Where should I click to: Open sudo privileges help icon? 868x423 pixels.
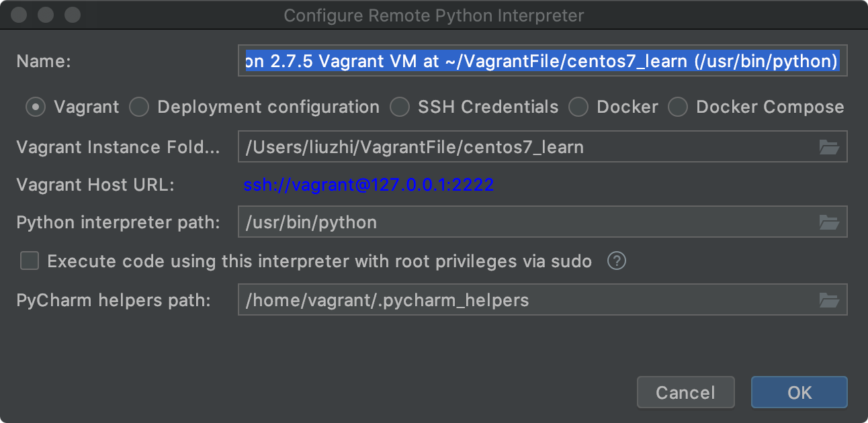pos(616,261)
